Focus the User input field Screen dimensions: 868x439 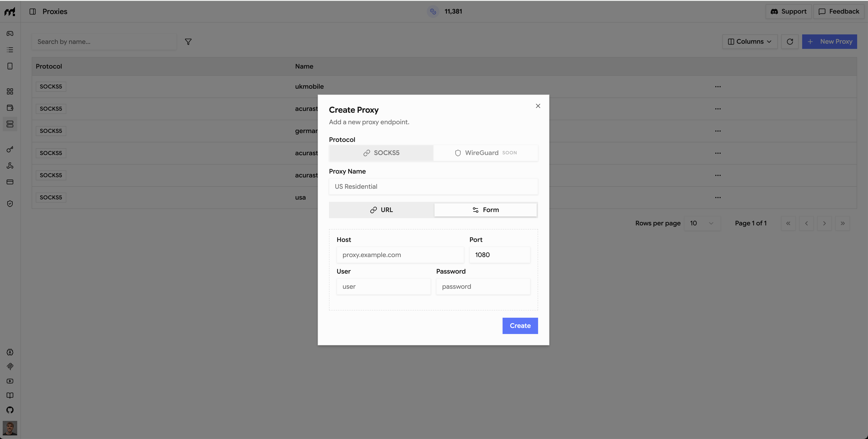click(384, 287)
